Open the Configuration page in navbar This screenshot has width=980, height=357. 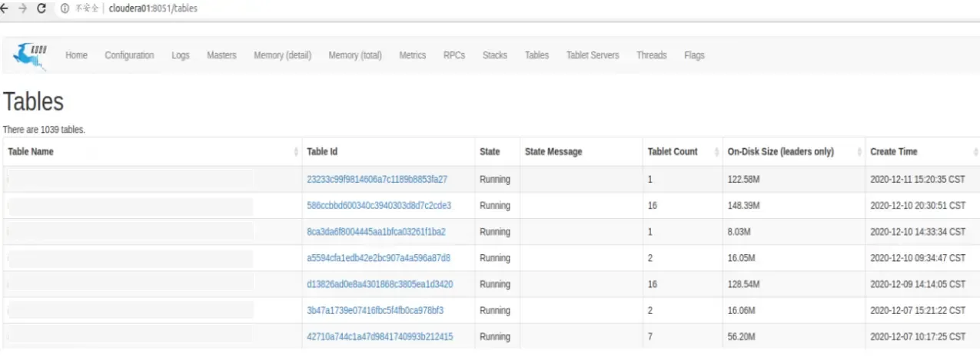coord(129,55)
